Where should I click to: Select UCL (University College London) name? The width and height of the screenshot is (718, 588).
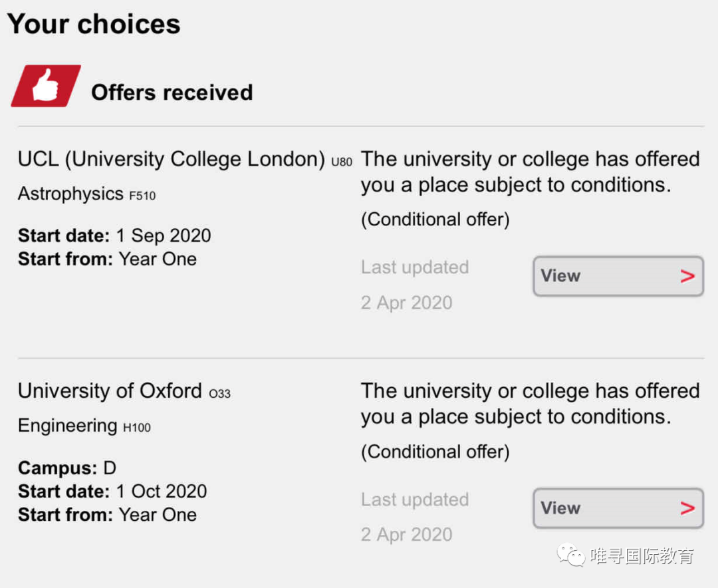pos(172,160)
